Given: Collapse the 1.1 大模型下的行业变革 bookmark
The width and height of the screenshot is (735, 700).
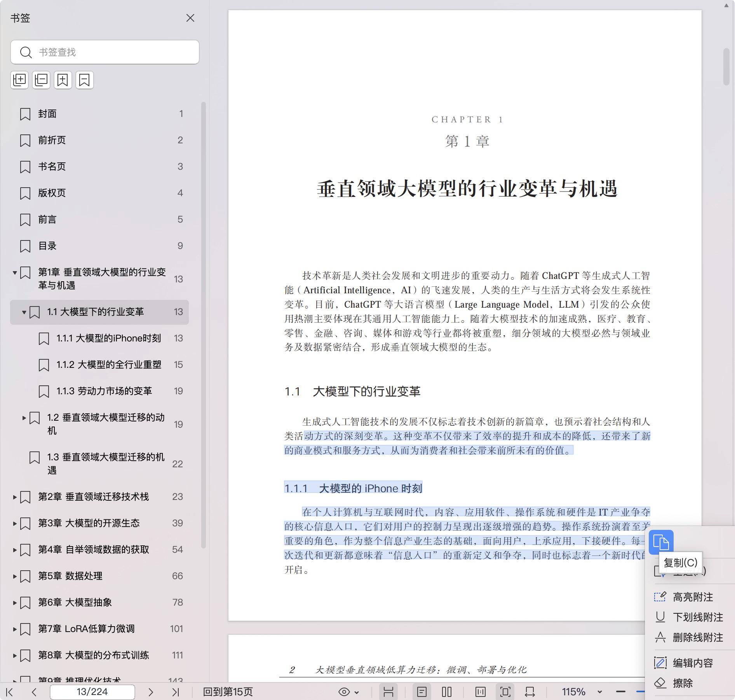Looking at the screenshot, I should (x=24, y=312).
